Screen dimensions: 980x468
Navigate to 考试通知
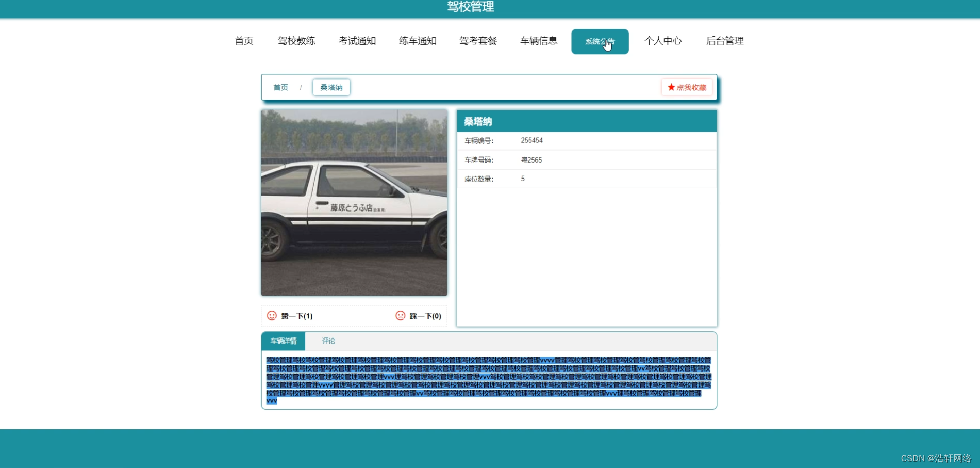[x=357, y=41]
